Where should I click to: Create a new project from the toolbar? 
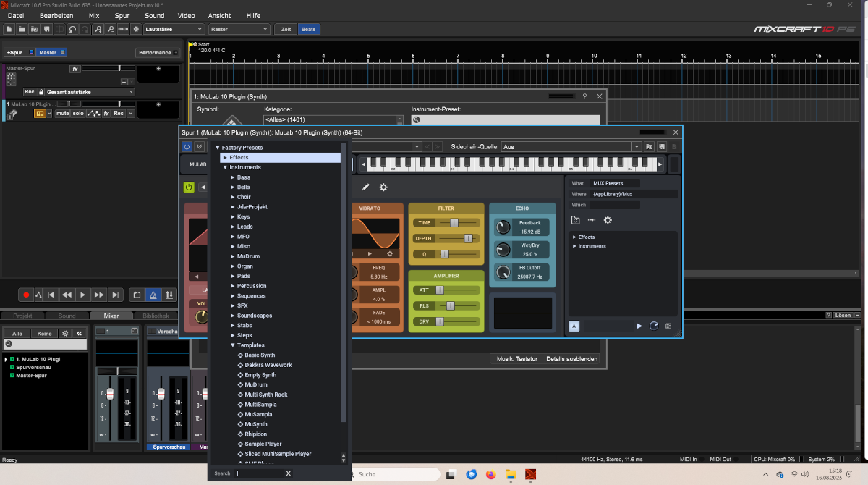pos(10,30)
